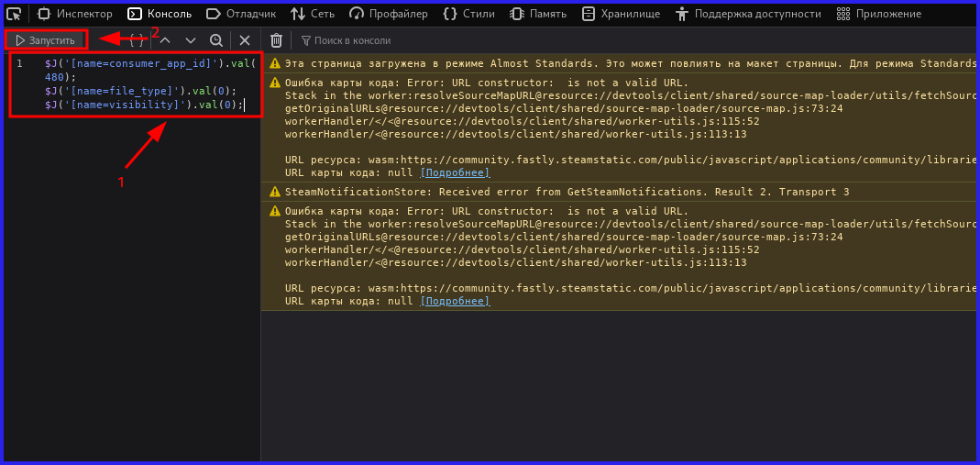The image size is (980, 465).
Task: Click code line with name=file_type
Action: coord(140,91)
